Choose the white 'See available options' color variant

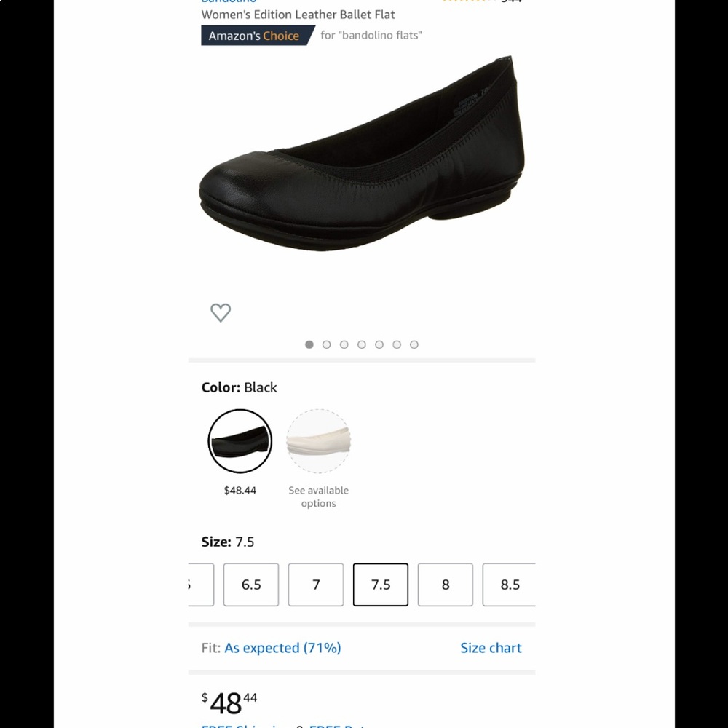(318, 441)
